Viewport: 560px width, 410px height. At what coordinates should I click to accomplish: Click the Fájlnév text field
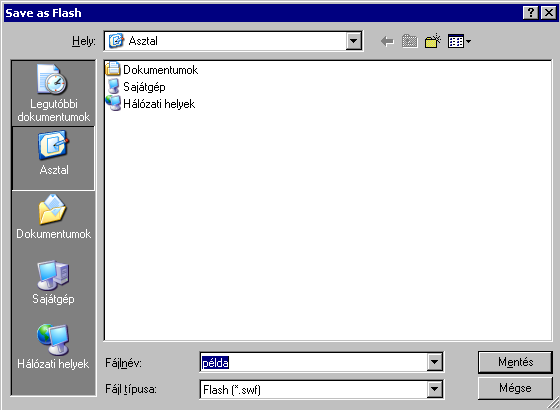314,362
